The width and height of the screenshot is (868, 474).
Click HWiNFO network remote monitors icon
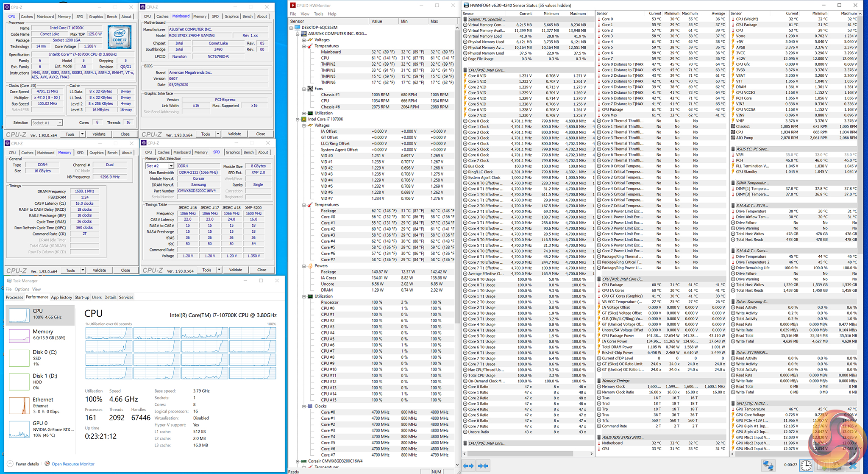(x=768, y=466)
